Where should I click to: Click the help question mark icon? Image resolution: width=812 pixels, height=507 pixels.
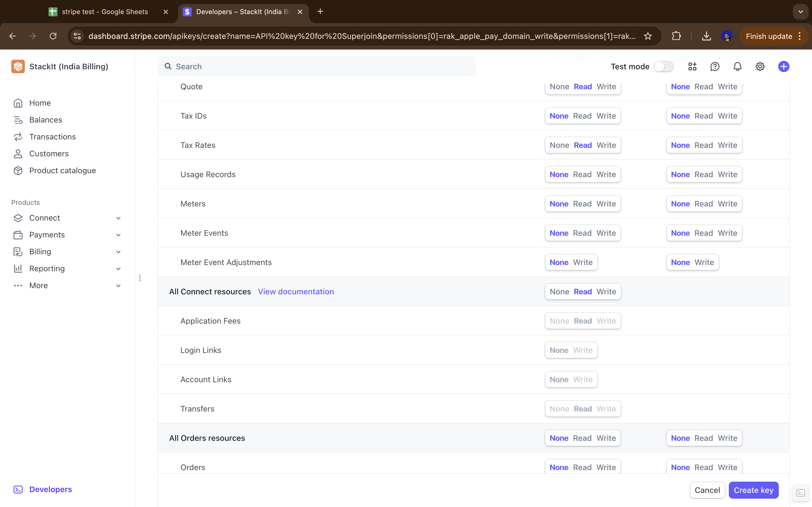click(715, 66)
